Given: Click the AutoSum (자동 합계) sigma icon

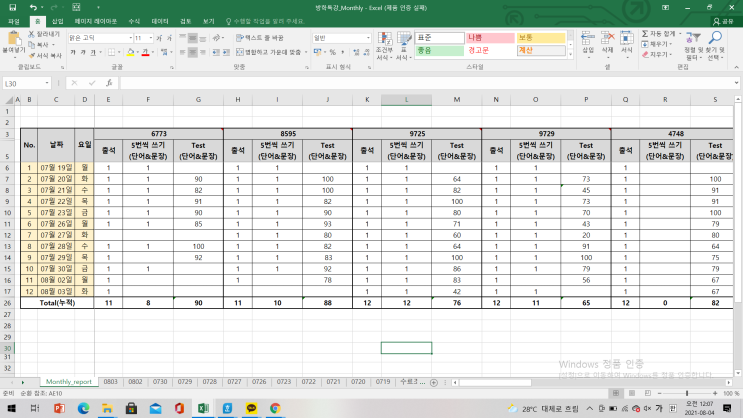Looking at the screenshot, I should click(645, 34).
